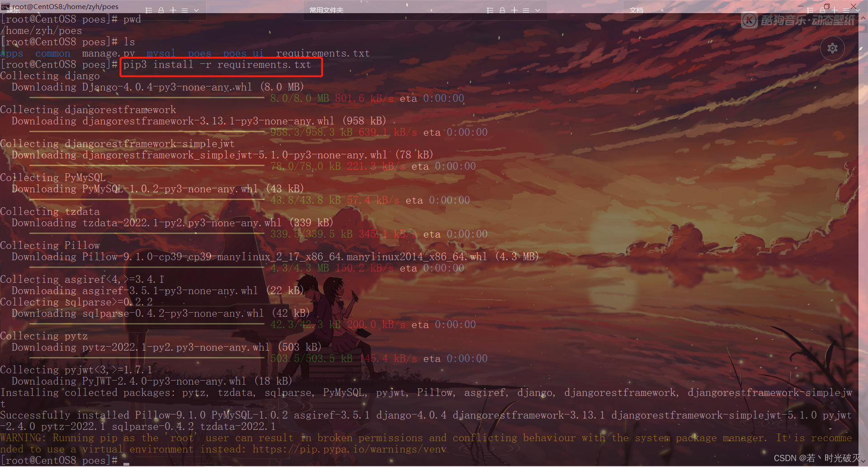This screenshot has height=467, width=868.
Task: Toggle the lock icon in the 常用文件夹 panel
Action: click(502, 10)
